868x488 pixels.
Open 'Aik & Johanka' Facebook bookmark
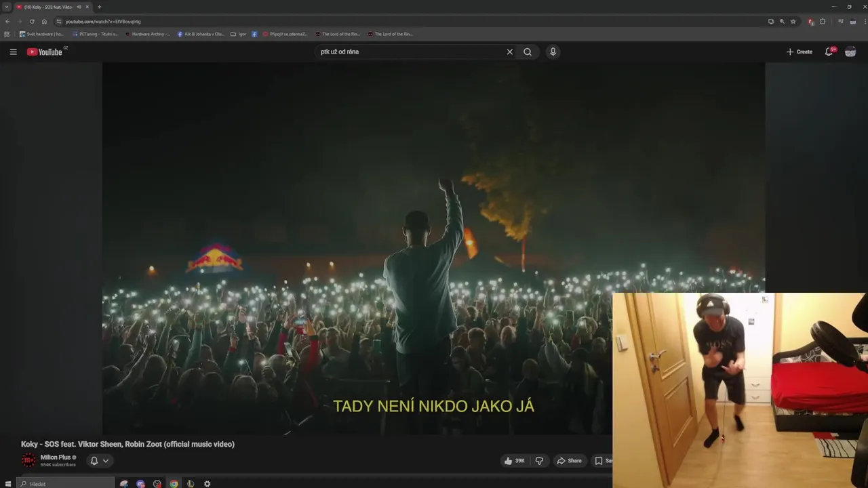tap(201, 34)
